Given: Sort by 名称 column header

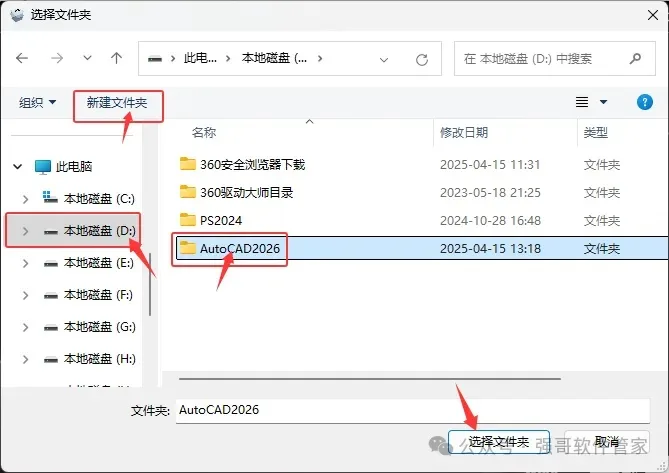Looking at the screenshot, I should [x=204, y=133].
